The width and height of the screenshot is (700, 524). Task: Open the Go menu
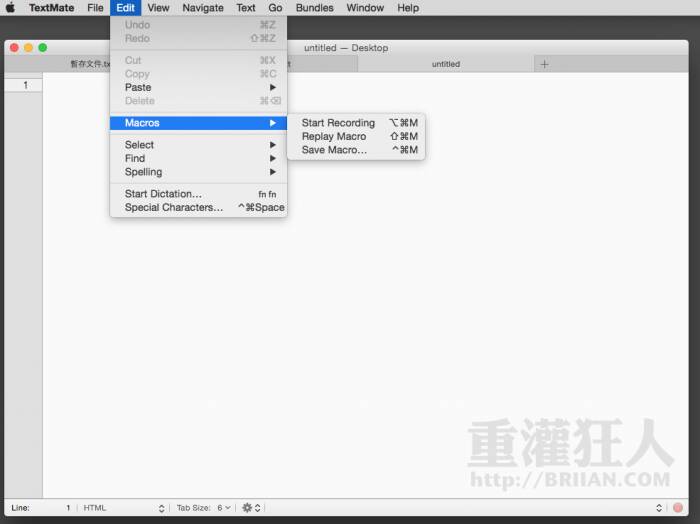(x=275, y=8)
